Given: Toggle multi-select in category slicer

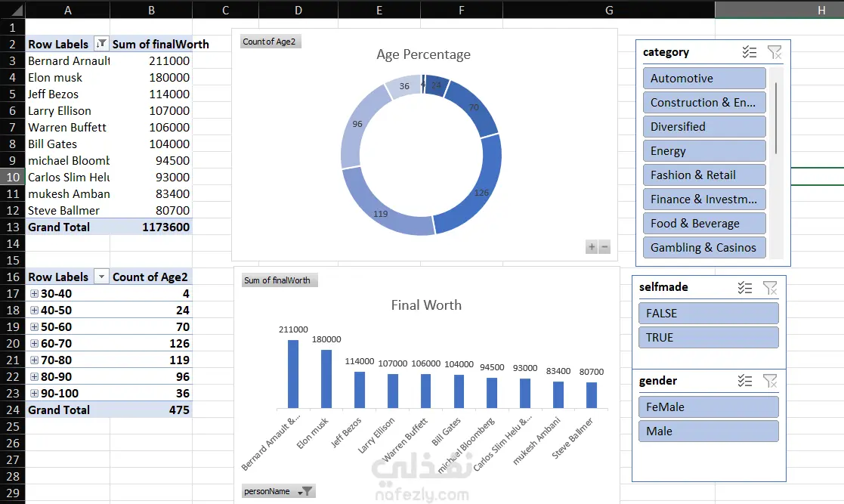Looking at the screenshot, I should point(750,52).
